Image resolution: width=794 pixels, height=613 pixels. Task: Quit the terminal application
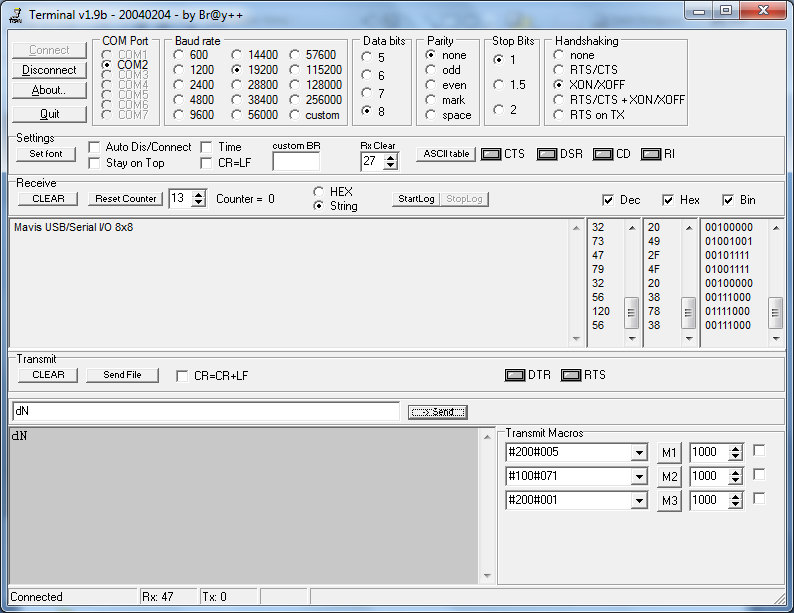49,114
